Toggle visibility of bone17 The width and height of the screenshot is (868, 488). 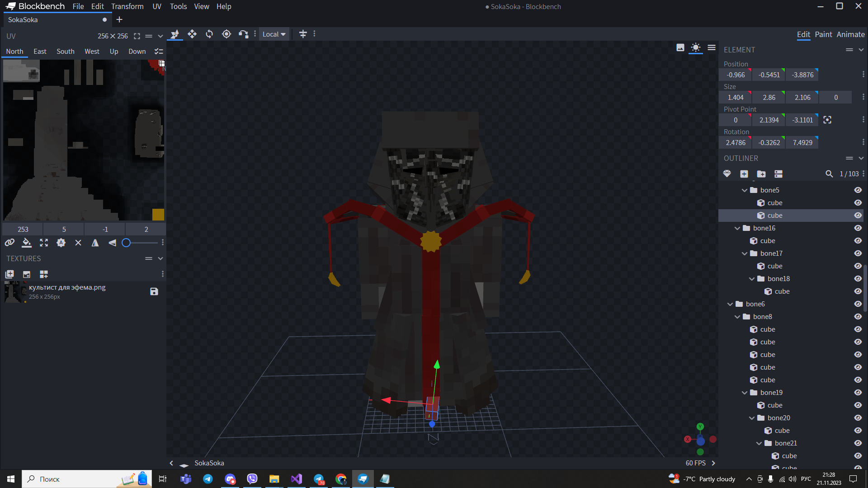[x=858, y=253]
